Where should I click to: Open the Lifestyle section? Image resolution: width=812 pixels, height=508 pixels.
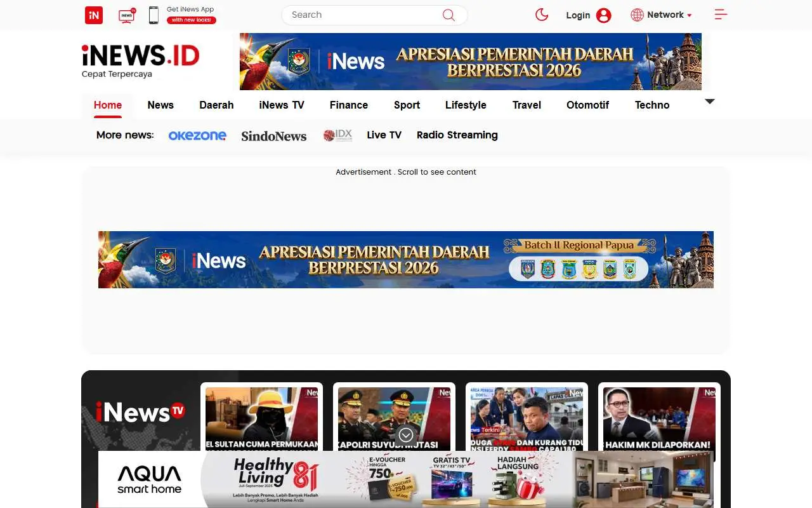(x=466, y=105)
